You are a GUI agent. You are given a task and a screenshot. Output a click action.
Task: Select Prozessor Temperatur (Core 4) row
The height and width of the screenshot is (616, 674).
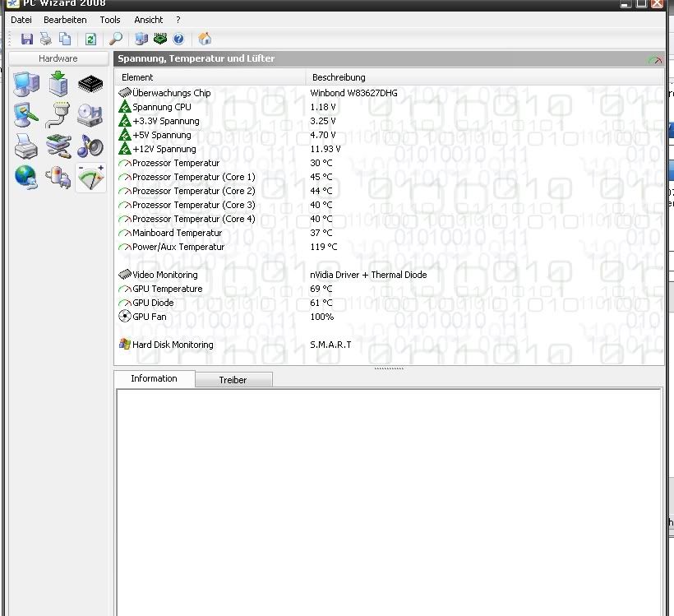(x=389, y=219)
